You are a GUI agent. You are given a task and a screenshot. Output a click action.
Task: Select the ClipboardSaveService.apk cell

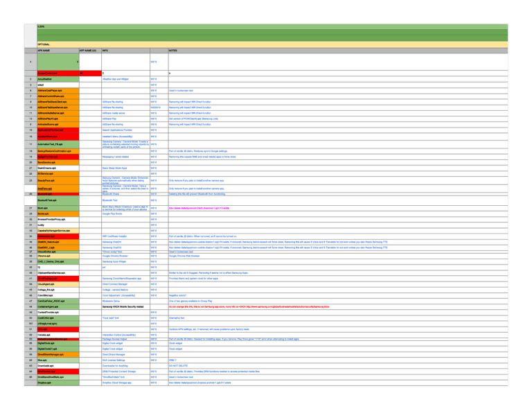pos(58,273)
